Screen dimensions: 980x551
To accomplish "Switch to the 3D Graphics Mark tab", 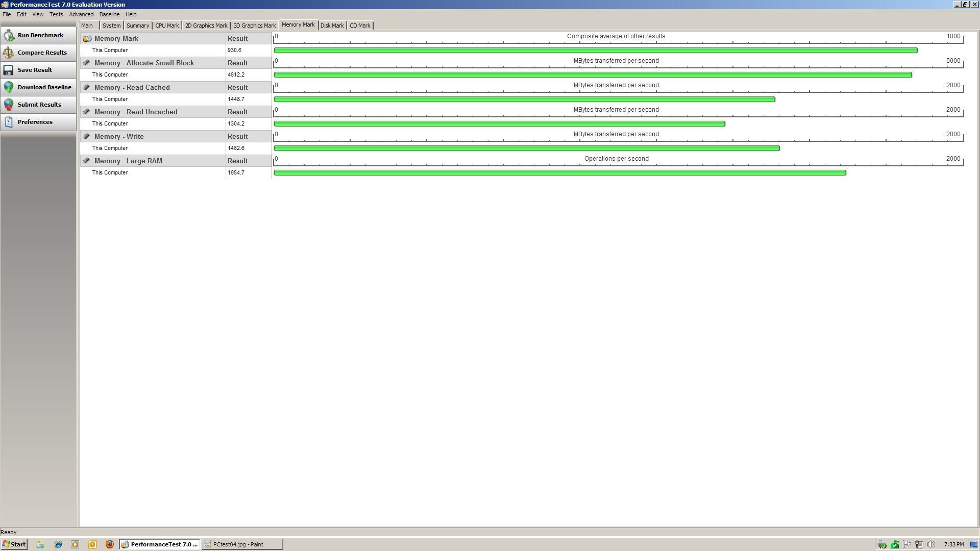I will click(x=255, y=26).
